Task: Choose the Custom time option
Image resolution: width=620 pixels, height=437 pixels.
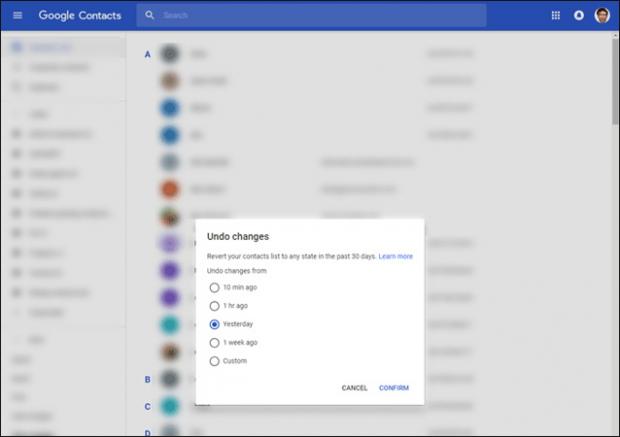Action: click(214, 361)
